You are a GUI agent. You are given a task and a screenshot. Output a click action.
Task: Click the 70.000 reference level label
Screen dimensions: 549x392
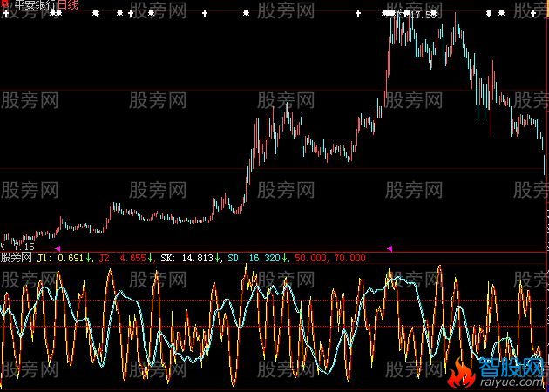click(x=349, y=259)
